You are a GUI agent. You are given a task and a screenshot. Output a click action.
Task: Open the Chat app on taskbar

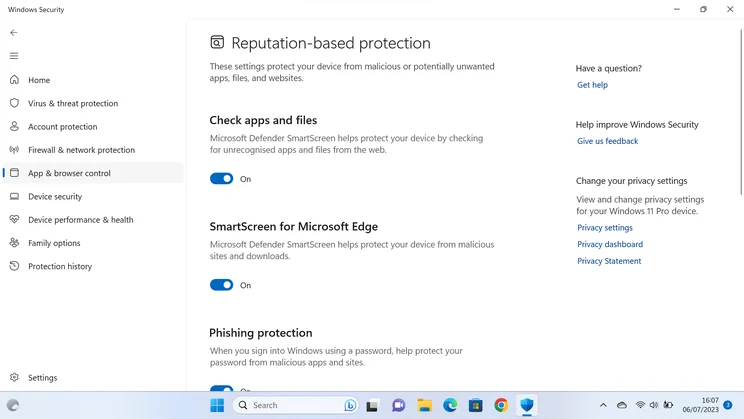(398, 405)
